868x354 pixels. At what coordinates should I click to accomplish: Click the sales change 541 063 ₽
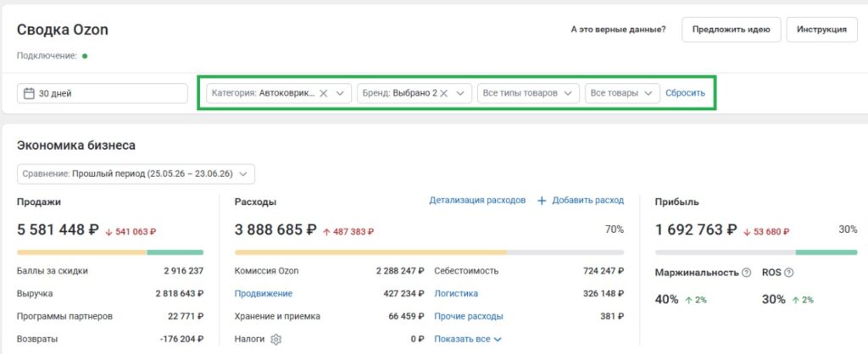[x=131, y=232]
